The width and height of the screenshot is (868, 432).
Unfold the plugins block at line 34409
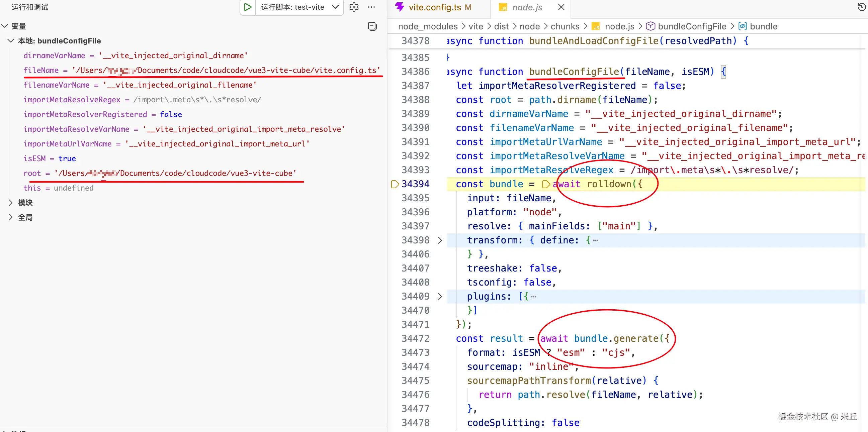(440, 296)
